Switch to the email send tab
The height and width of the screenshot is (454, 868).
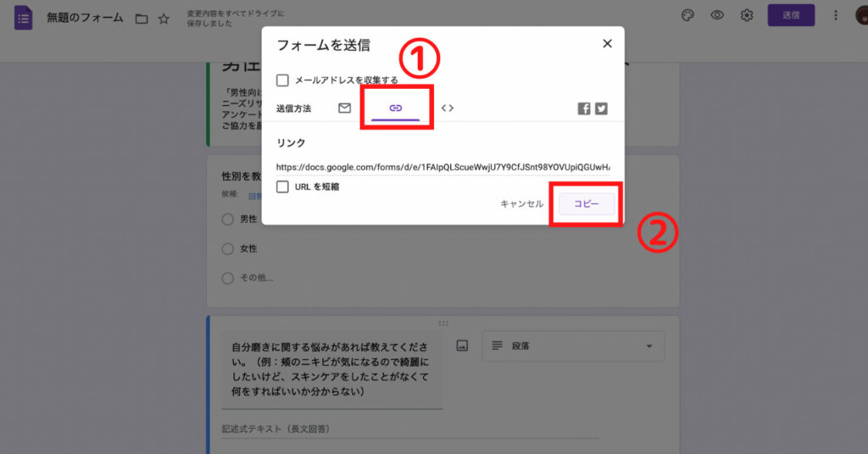[344, 108]
